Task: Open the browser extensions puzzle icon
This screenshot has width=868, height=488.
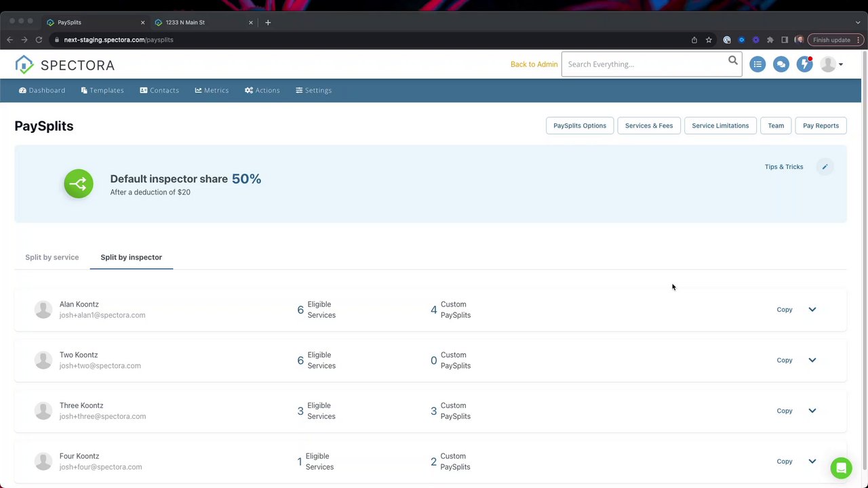Action: tap(770, 40)
